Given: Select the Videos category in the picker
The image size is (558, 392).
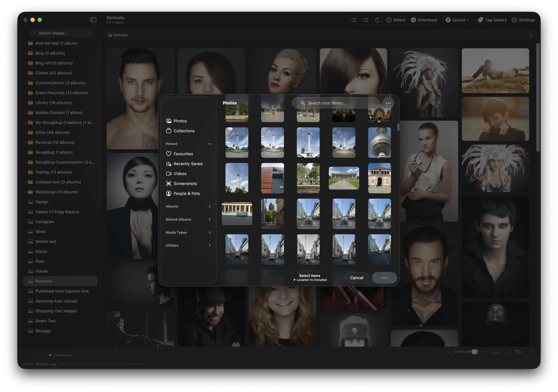Looking at the screenshot, I should (x=180, y=173).
